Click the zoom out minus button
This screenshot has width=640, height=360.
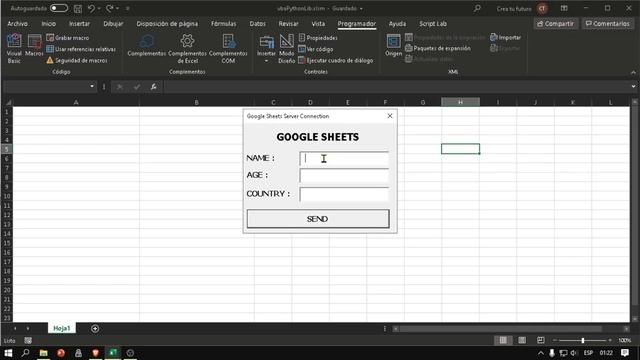coord(555,340)
